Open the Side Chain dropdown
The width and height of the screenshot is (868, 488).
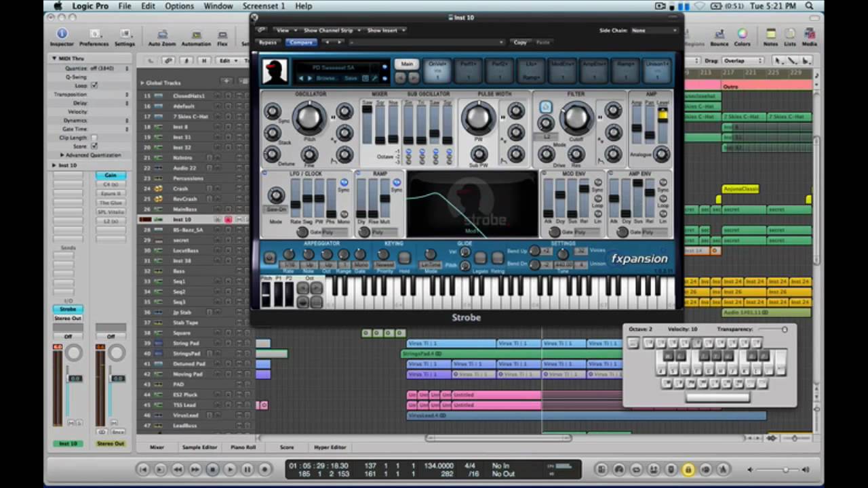pos(654,30)
